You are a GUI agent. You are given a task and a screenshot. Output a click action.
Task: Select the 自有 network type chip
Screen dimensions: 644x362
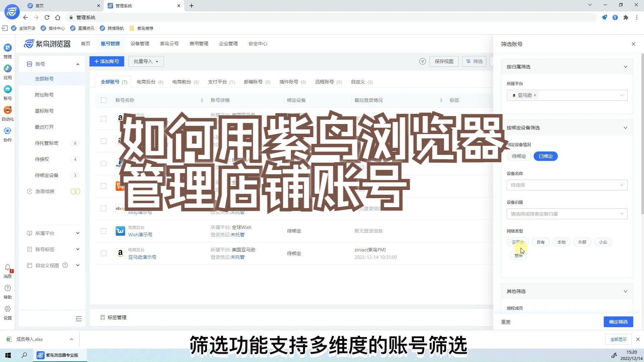click(x=541, y=242)
